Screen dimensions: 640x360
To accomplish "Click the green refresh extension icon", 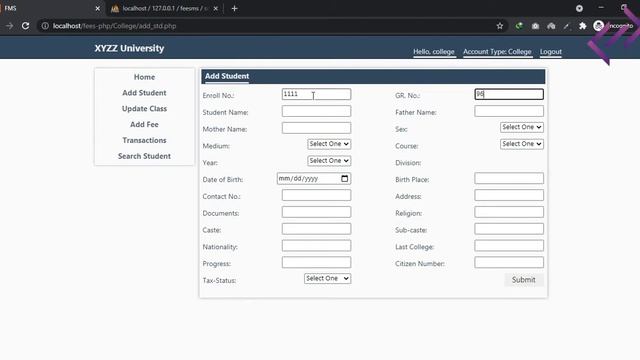I will point(519,26).
